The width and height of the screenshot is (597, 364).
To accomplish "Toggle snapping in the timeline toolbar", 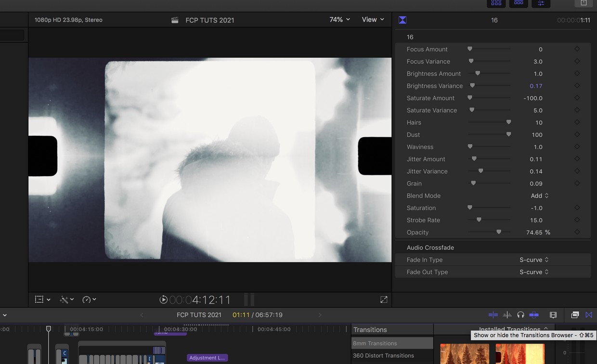I will tap(534, 314).
